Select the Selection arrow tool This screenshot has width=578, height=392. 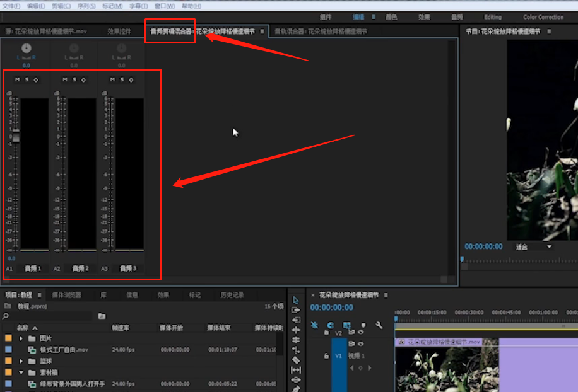pyautogui.click(x=296, y=301)
